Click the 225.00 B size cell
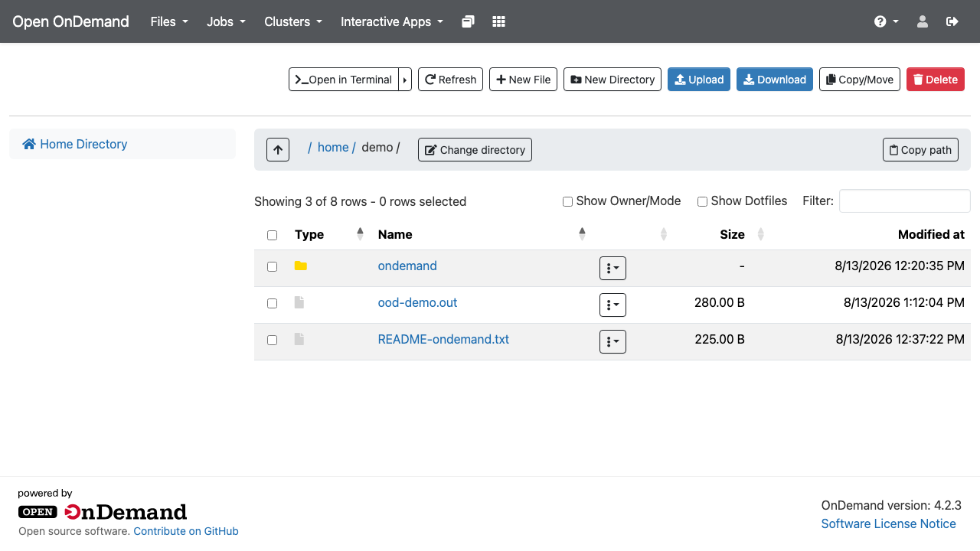980x551 pixels. (x=720, y=340)
